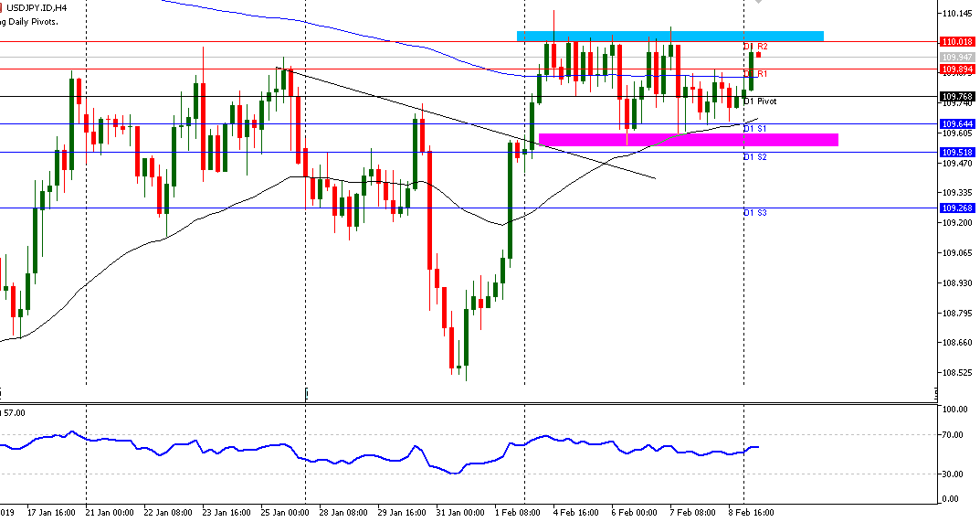The width and height of the screenshot is (980, 522).
Task: Click the red 109.894 price tag
Action: 957,69
